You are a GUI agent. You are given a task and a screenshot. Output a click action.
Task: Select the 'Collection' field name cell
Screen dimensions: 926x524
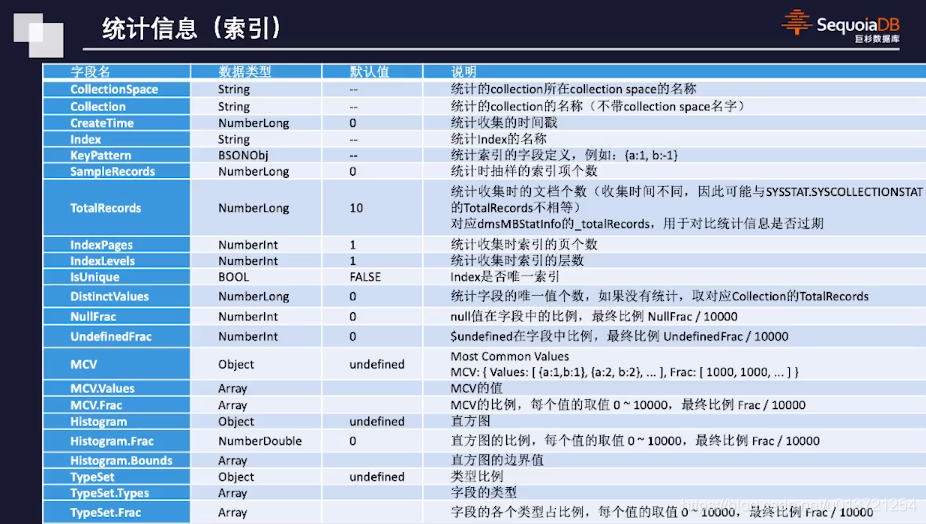116,106
